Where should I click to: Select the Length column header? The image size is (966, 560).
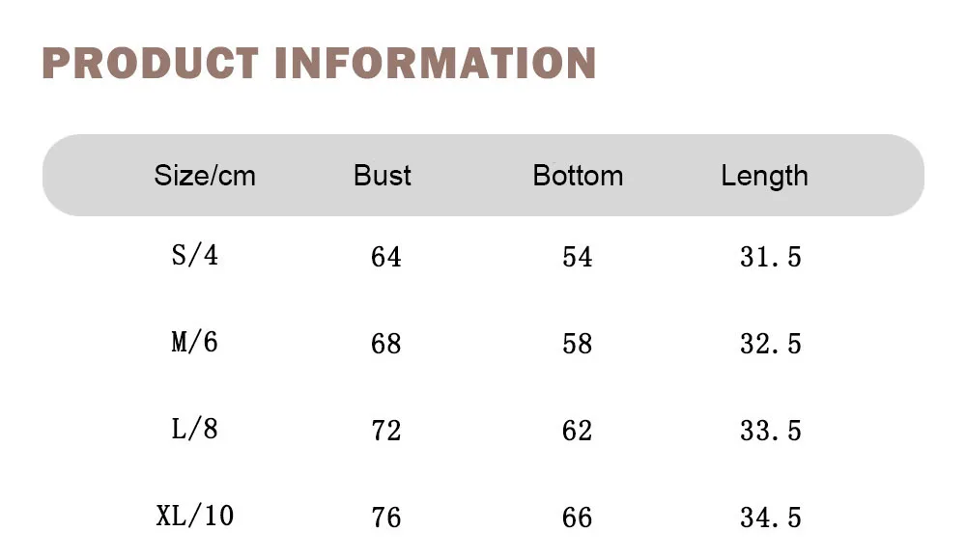point(764,176)
